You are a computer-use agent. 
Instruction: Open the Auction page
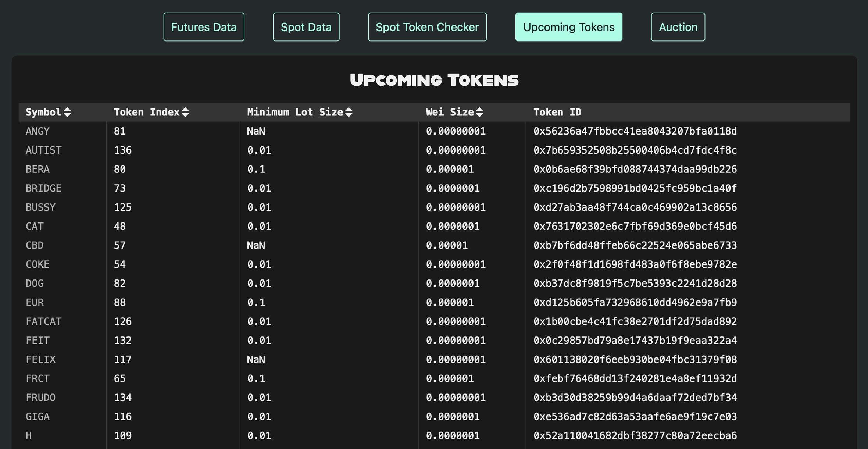pyautogui.click(x=678, y=26)
